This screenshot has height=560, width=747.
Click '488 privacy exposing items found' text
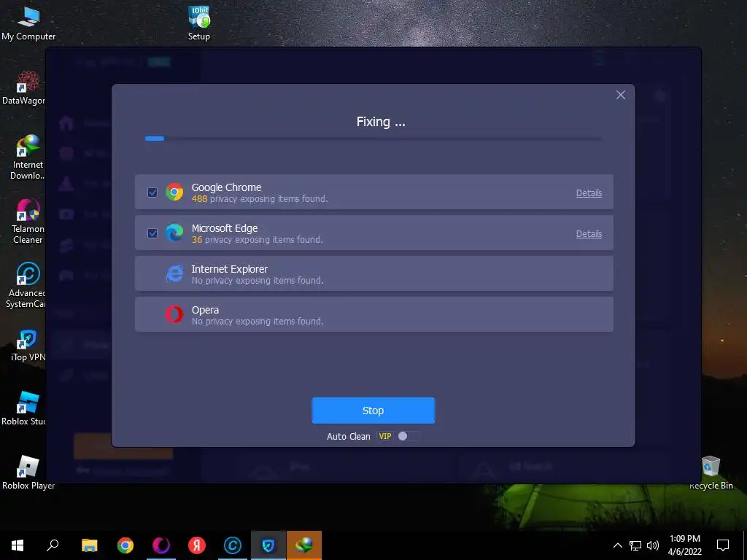point(260,199)
